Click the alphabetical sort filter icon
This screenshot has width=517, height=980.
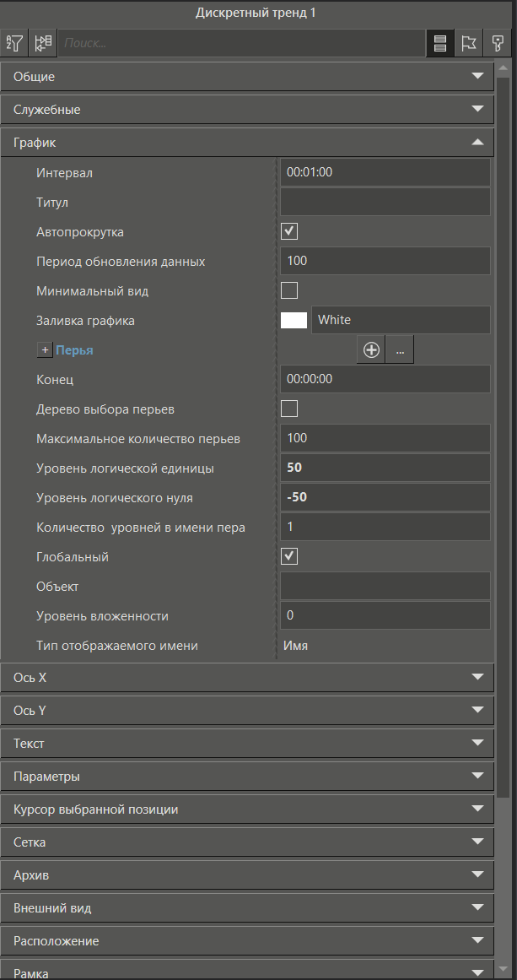15,43
